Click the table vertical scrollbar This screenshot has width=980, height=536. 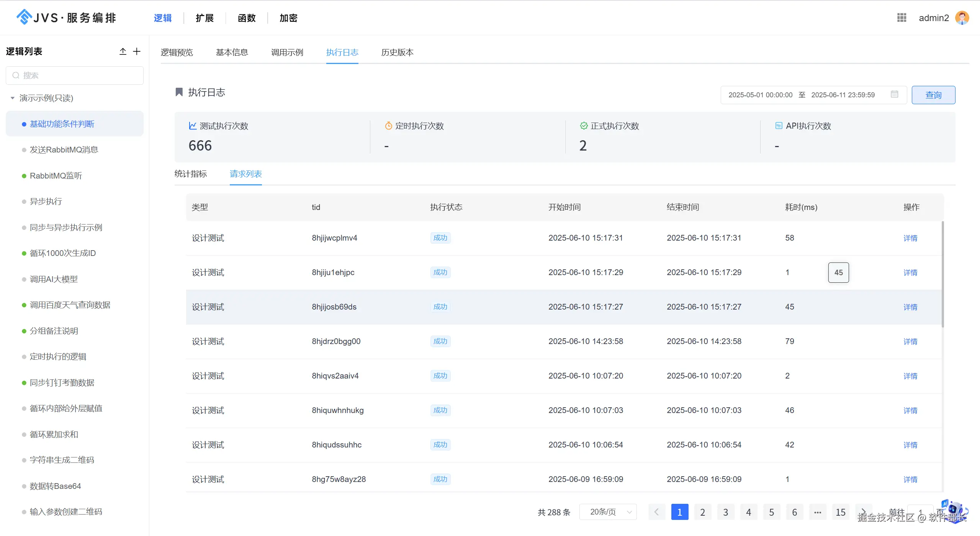pos(942,274)
